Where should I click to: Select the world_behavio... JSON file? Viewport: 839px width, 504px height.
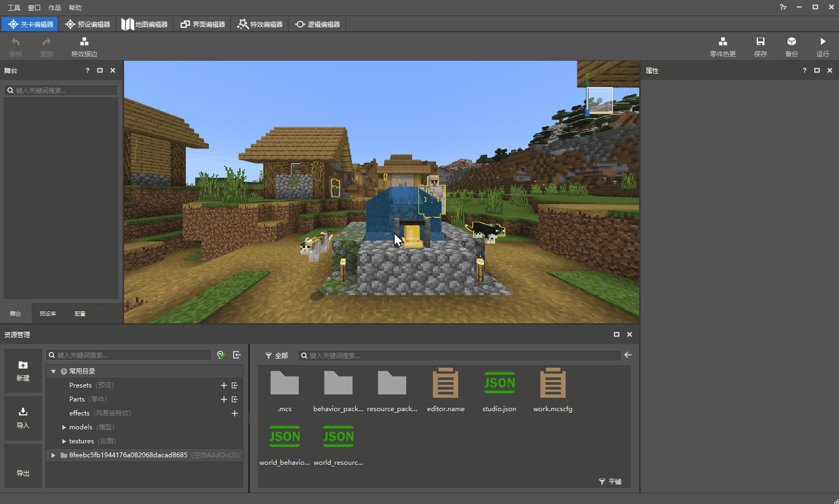[x=285, y=444]
